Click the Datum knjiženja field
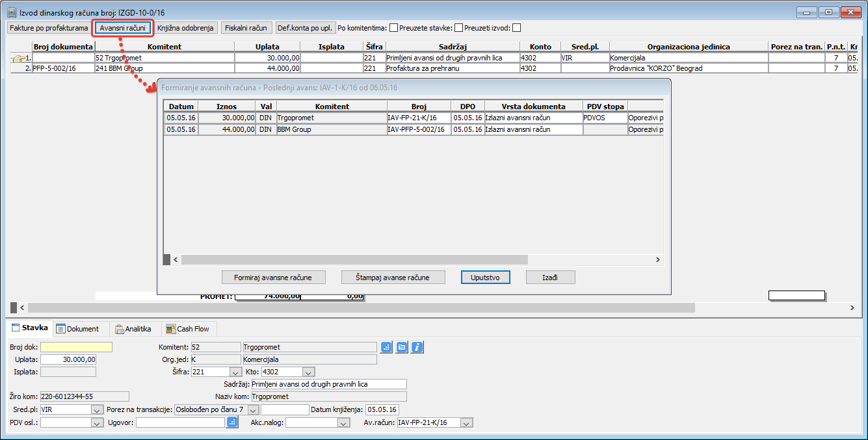The image size is (868, 440). (382, 409)
